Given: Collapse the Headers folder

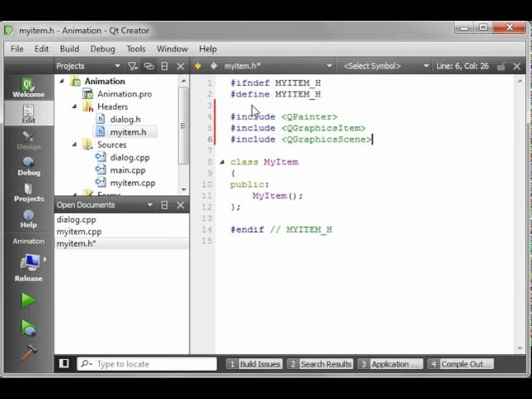Looking at the screenshot, I should point(75,106).
